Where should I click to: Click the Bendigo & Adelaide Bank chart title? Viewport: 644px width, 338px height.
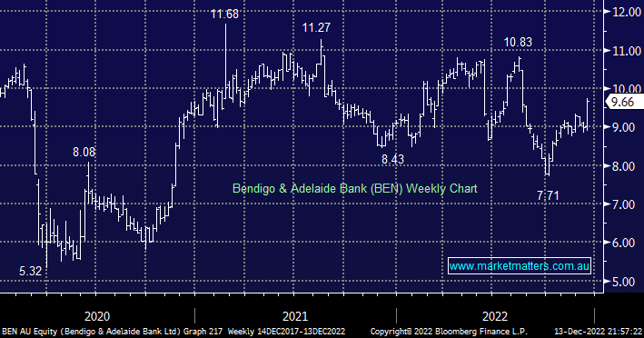(x=355, y=188)
